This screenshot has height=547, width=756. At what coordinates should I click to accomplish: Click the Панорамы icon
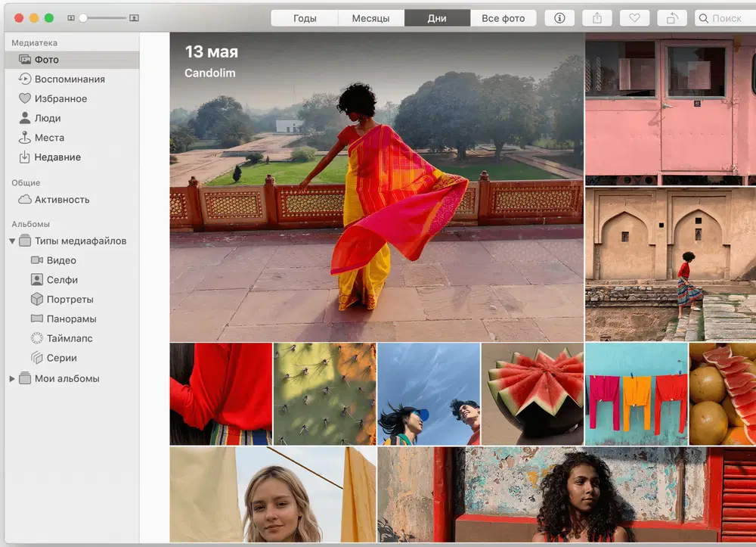[x=36, y=319]
